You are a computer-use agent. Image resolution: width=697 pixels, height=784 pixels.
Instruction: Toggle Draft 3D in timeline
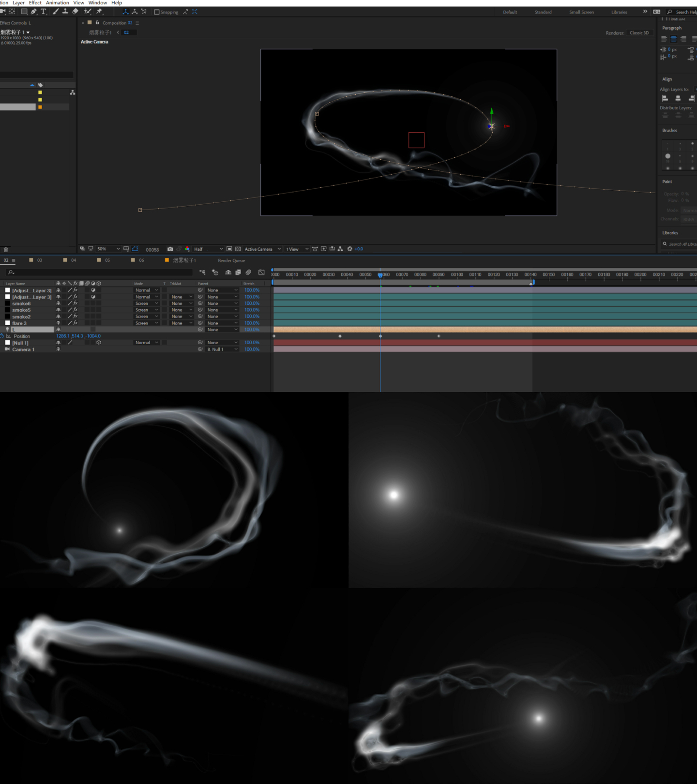(x=215, y=272)
